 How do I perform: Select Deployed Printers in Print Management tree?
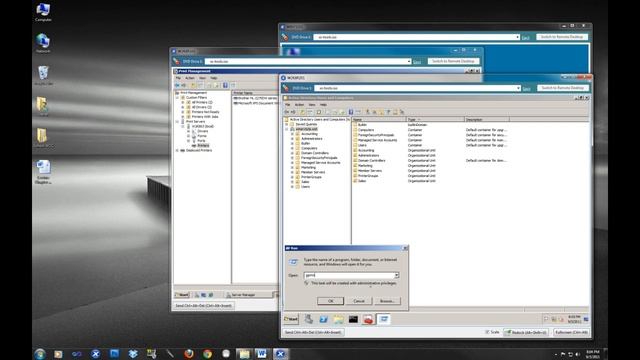point(199,150)
